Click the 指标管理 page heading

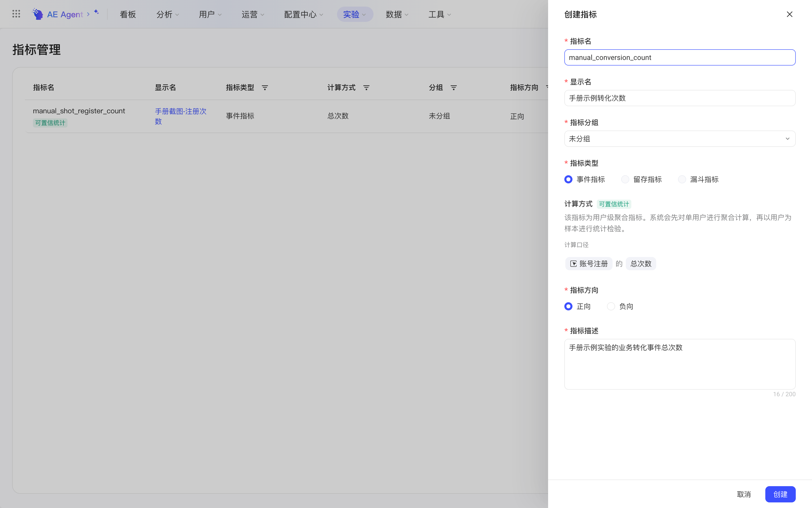[37, 50]
